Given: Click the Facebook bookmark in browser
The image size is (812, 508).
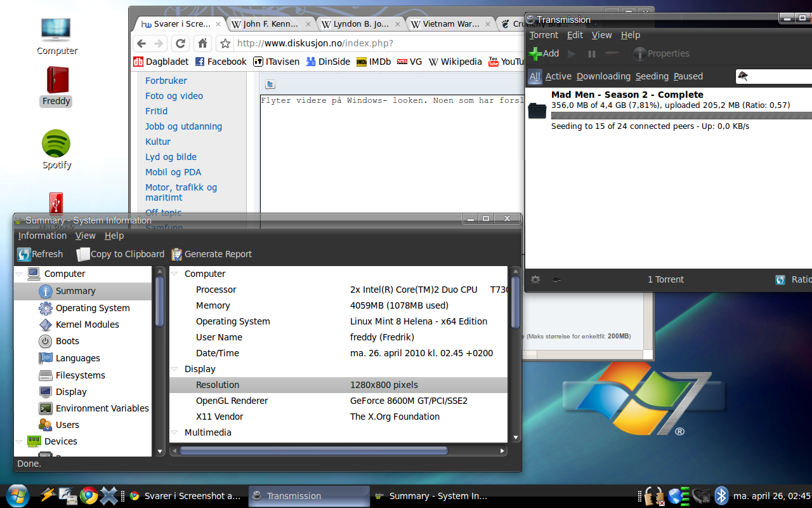Looking at the screenshot, I should [220, 62].
